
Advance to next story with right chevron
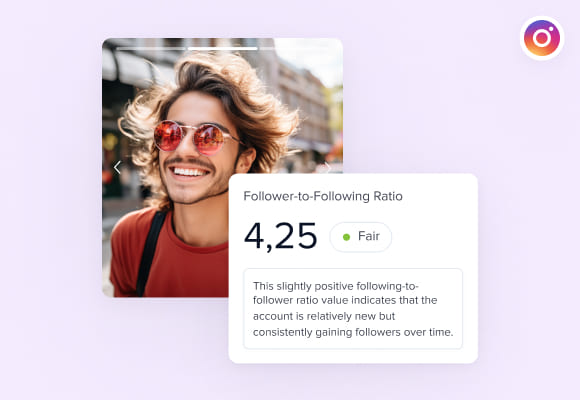coord(328,167)
